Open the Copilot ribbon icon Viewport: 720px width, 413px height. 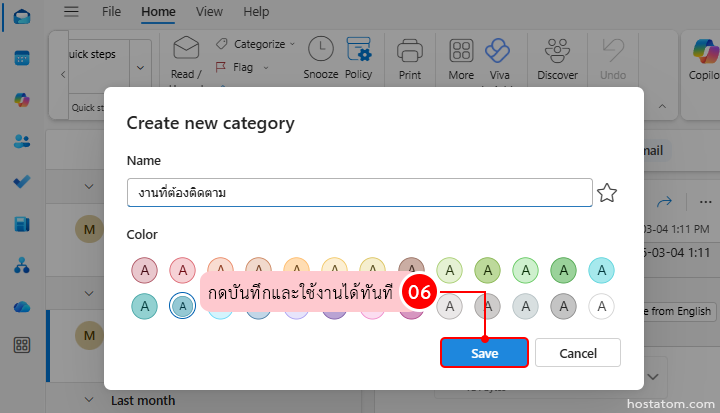click(x=705, y=51)
